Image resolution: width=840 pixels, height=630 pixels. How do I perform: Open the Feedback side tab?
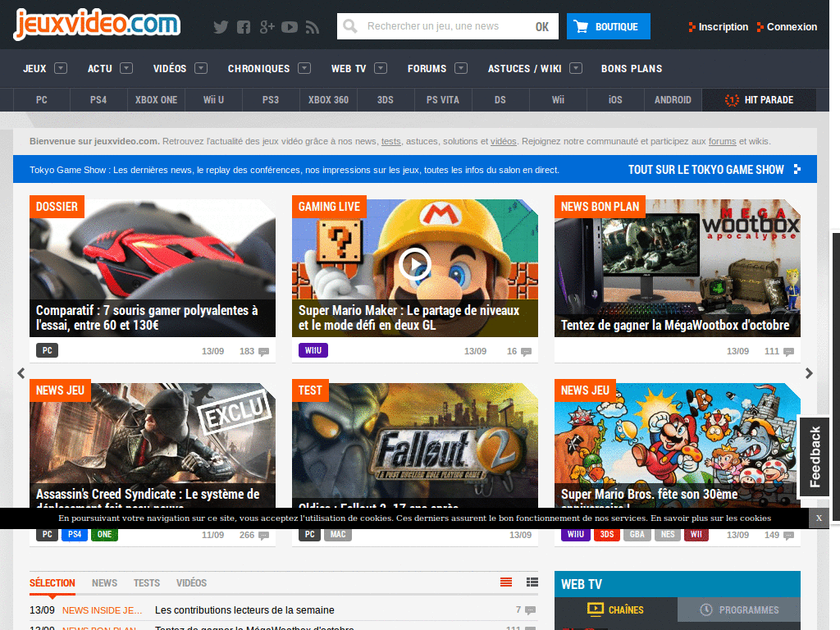pyautogui.click(x=815, y=457)
